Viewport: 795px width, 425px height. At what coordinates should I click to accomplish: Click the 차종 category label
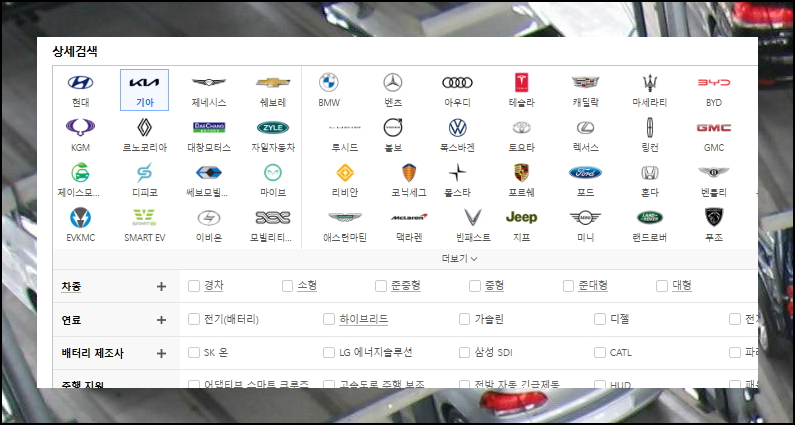click(x=71, y=287)
